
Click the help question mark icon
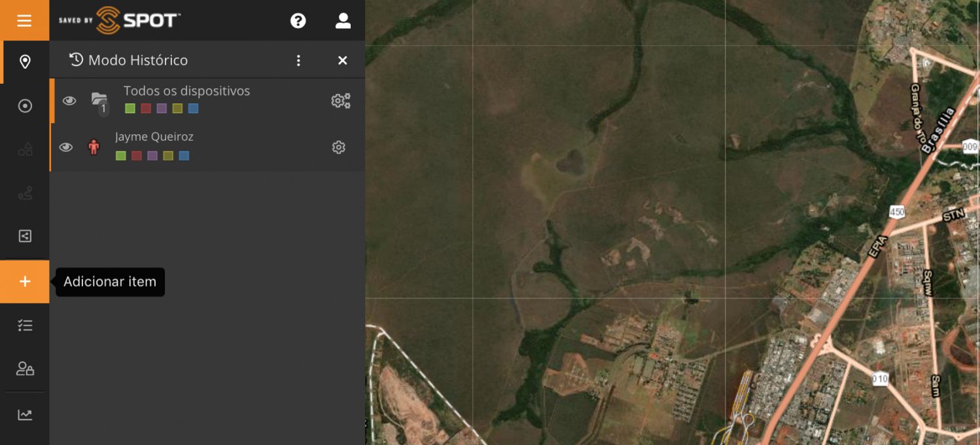click(298, 21)
